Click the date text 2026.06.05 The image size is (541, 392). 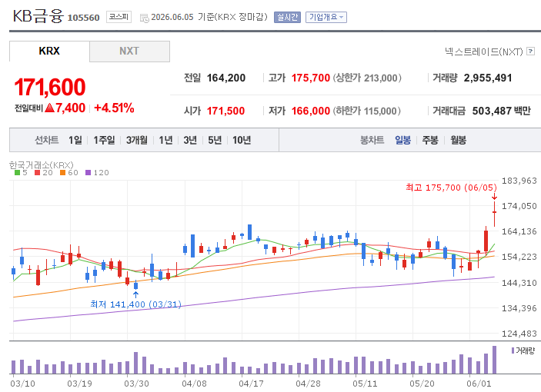point(172,17)
